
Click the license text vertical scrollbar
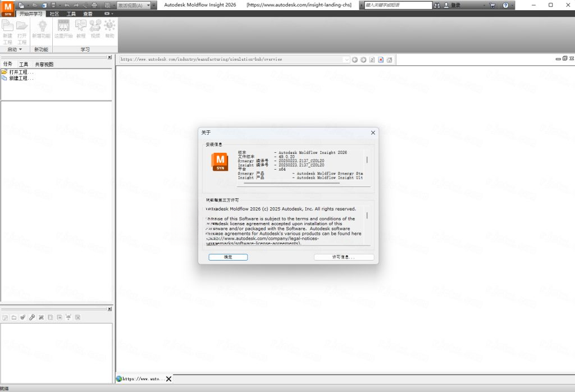(367, 216)
